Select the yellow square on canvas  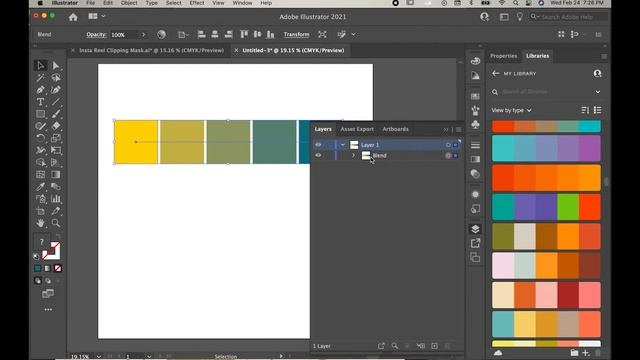pyautogui.click(x=136, y=142)
